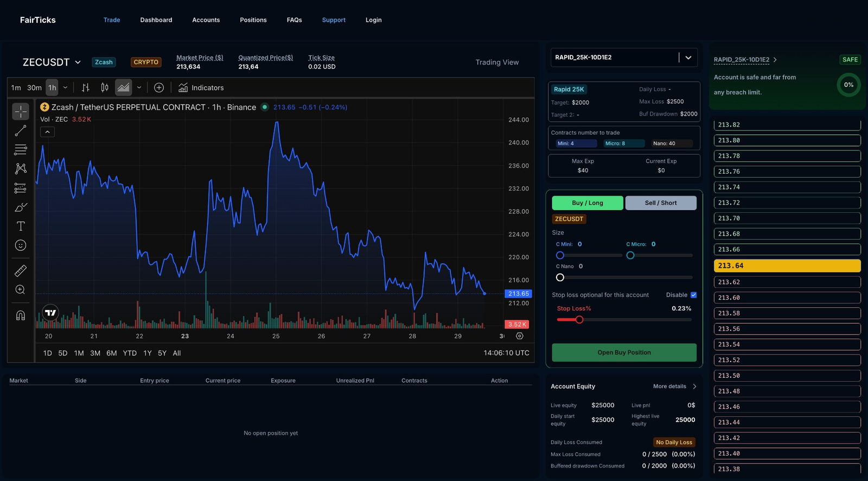Screen dimensions: 868x481
Task: Select the Text annotation tool
Action: (x=21, y=226)
